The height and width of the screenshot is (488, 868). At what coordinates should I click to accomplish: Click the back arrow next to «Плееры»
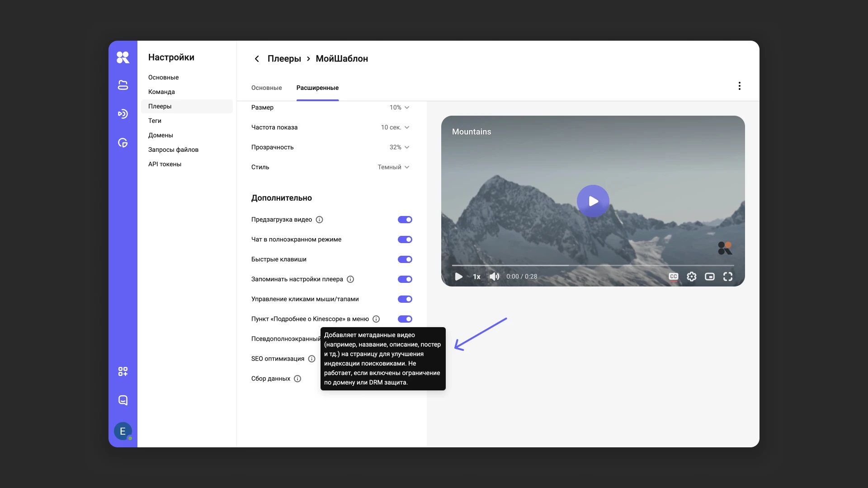[x=256, y=59]
